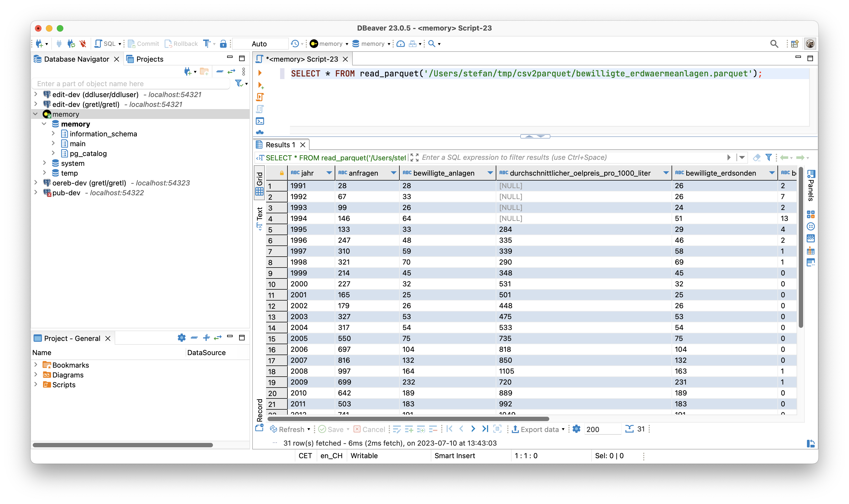Image resolution: width=849 pixels, height=504 pixels.
Task: Click the Commit button in the toolbar
Action: (x=143, y=43)
